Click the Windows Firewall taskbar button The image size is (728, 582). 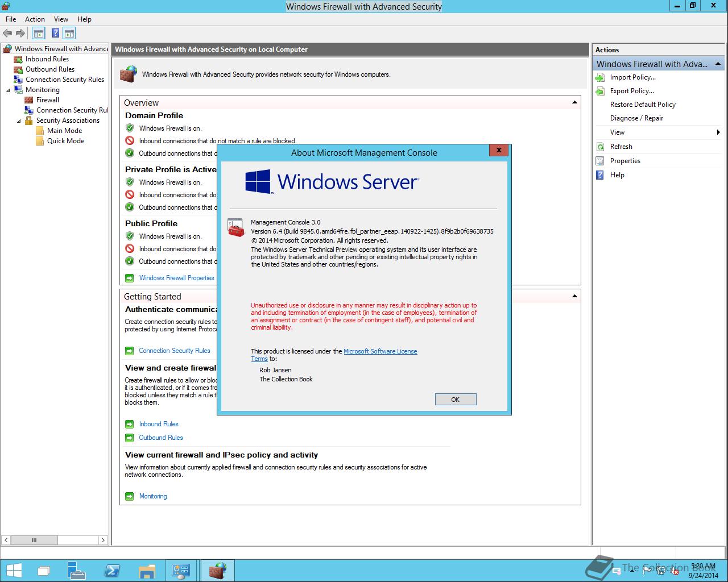coord(217,571)
